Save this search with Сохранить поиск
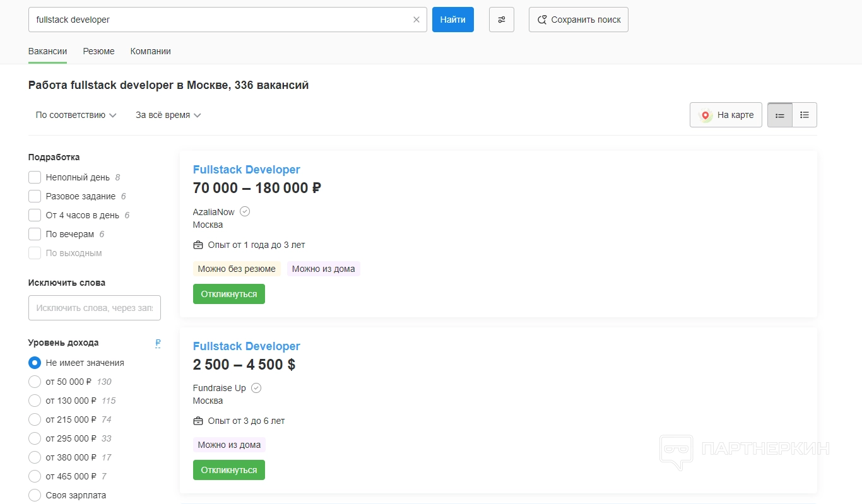862x504 pixels. click(578, 20)
